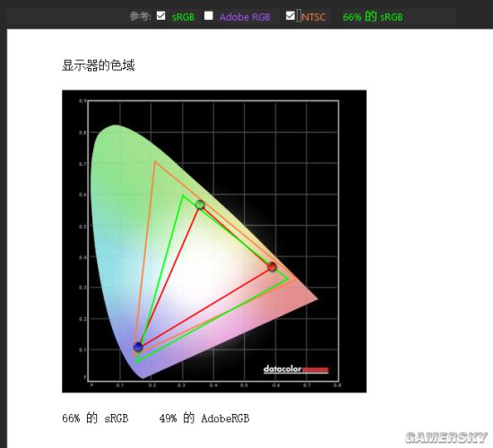The image size is (493, 448).
Task: Uncheck the NTSC reference checkbox
Action: point(290,15)
